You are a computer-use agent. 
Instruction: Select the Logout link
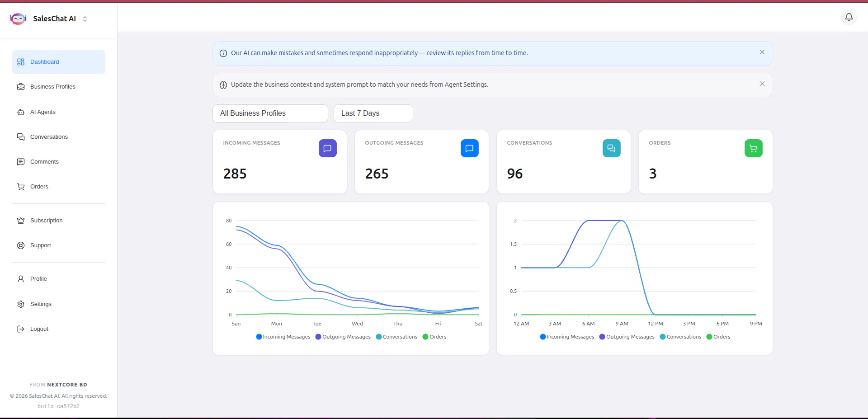pos(58,329)
